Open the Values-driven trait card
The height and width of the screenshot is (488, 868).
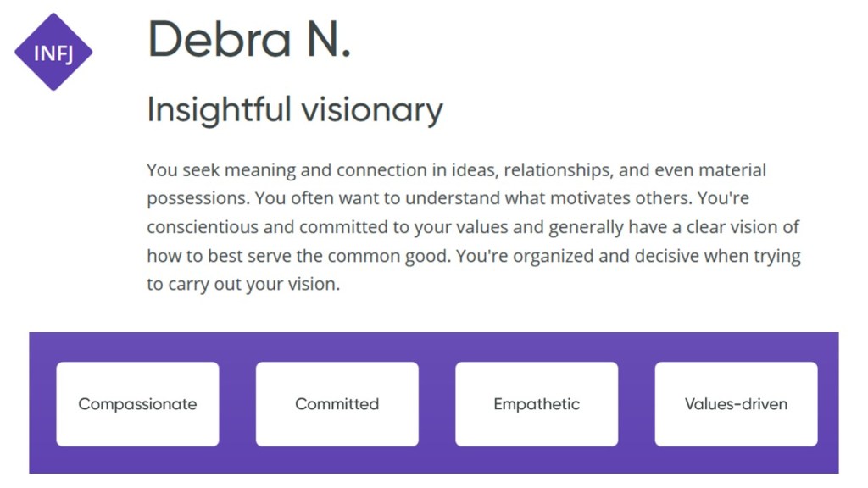[x=736, y=404]
